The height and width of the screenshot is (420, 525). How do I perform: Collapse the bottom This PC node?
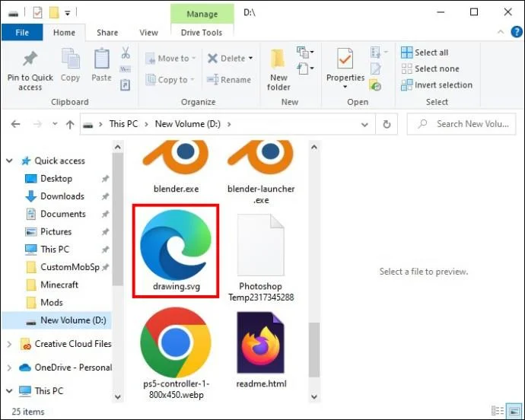click(x=9, y=391)
